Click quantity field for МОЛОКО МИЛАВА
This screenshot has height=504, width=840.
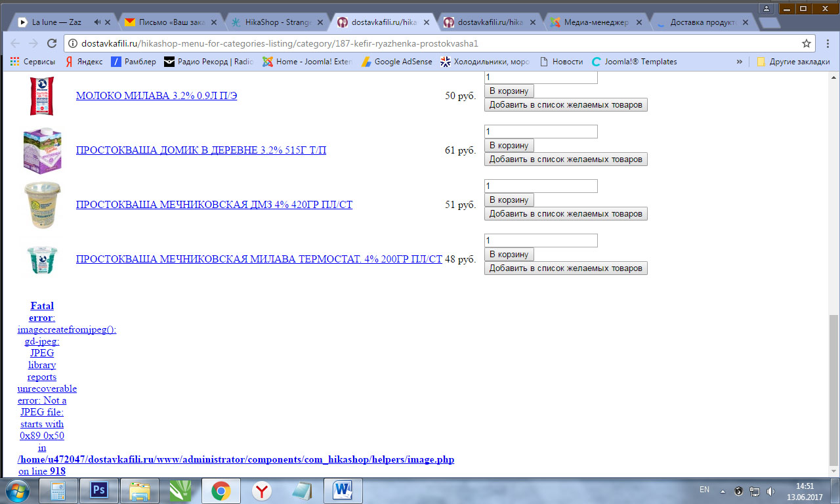[541, 77]
